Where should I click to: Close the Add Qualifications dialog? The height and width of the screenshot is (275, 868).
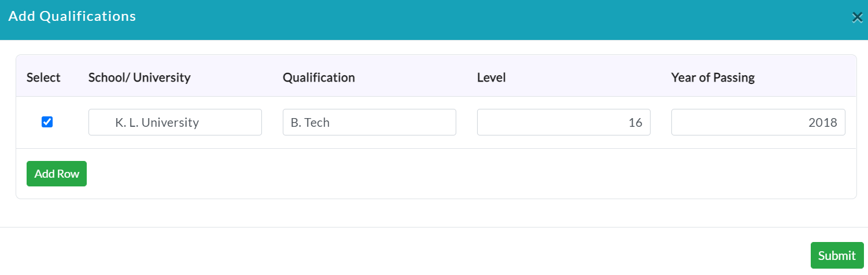pyautogui.click(x=857, y=17)
